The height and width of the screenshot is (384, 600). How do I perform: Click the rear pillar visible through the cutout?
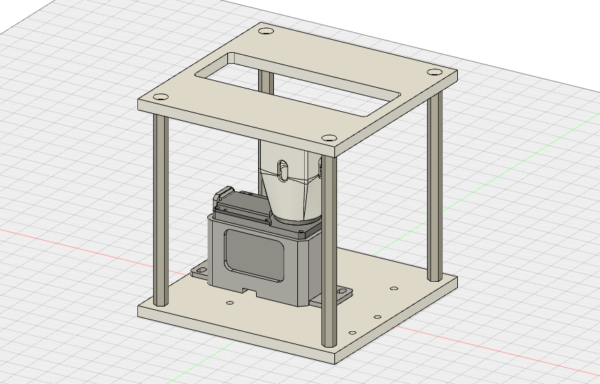[266, 81]
